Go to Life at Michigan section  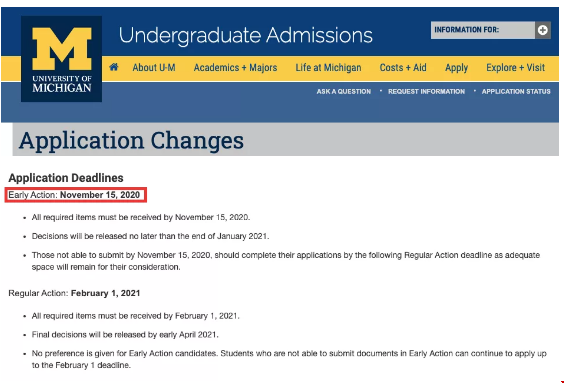(x=328, y=68)
